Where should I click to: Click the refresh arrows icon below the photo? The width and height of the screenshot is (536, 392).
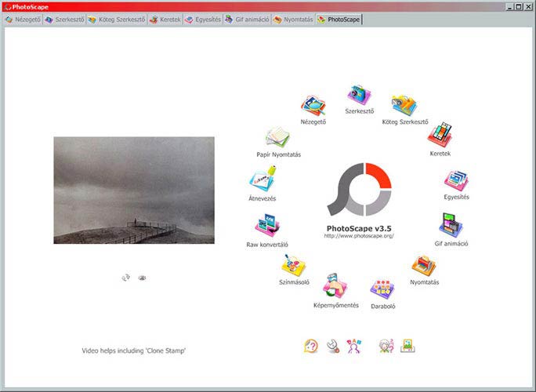point(125,278)
